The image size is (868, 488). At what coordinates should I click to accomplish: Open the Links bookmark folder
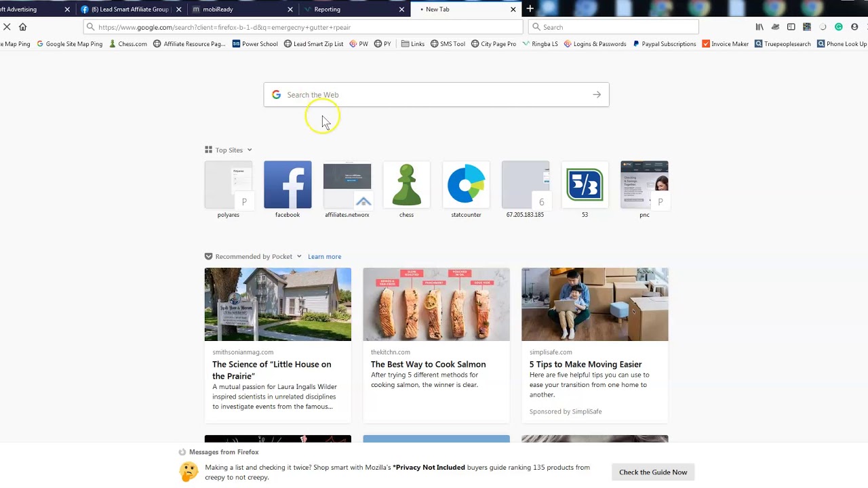tap(412, 44)
